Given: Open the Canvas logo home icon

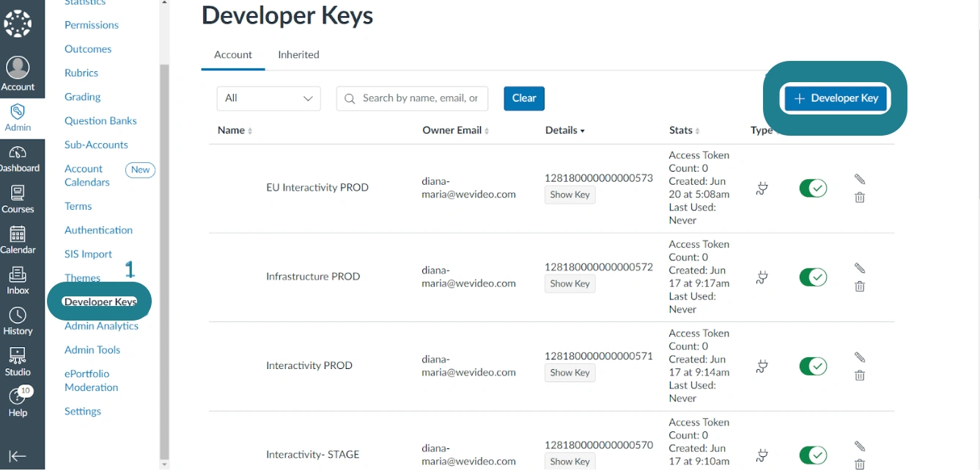Looking at the screenshot, I should pyautogui.click(x=18, y=23).
